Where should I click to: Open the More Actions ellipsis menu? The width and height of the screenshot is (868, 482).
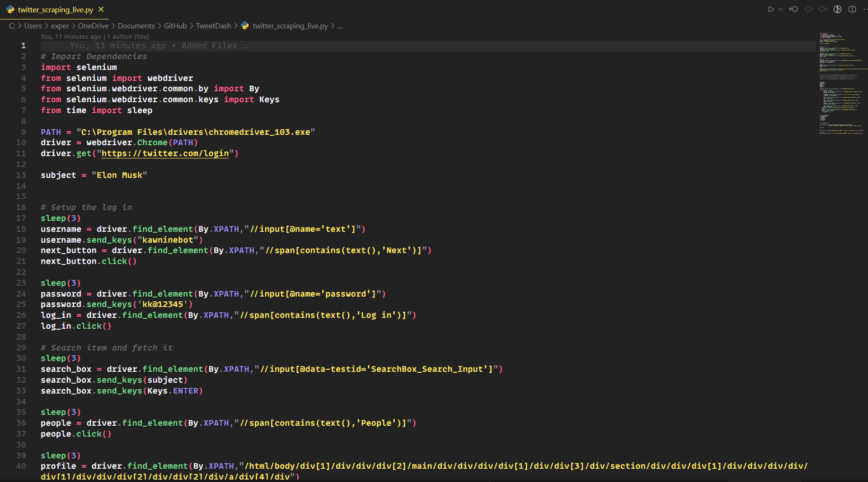coord(865,9)
